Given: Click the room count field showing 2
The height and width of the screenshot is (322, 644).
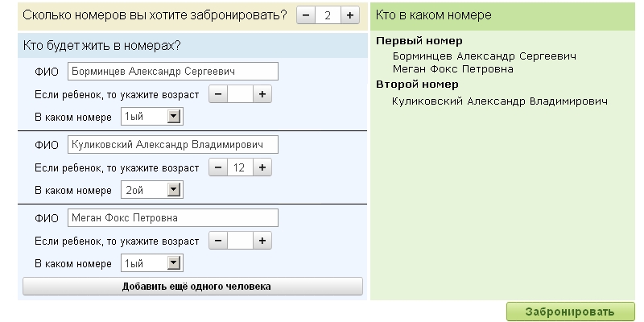Looking at the screenshot, I should [x=328, y=15].
